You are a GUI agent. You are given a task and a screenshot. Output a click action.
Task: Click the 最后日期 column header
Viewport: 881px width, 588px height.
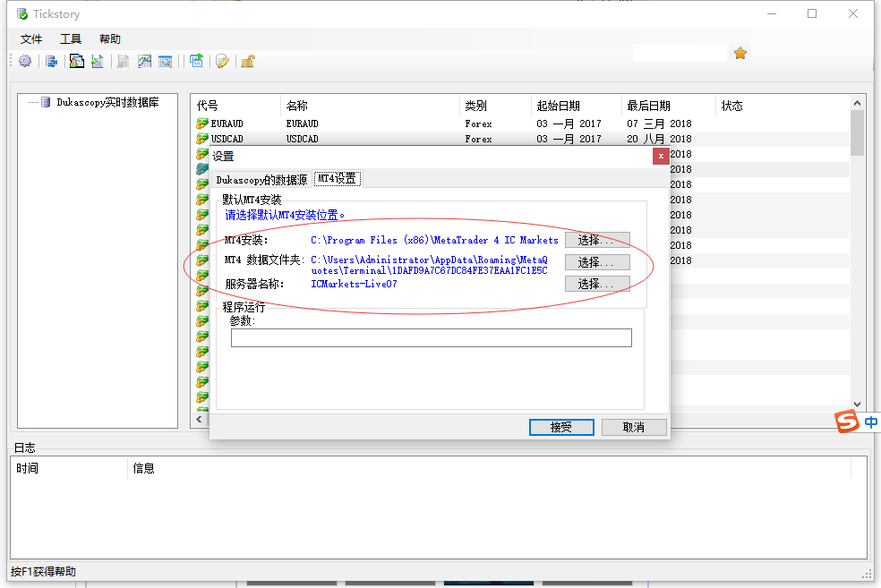[x=668, y=106]
